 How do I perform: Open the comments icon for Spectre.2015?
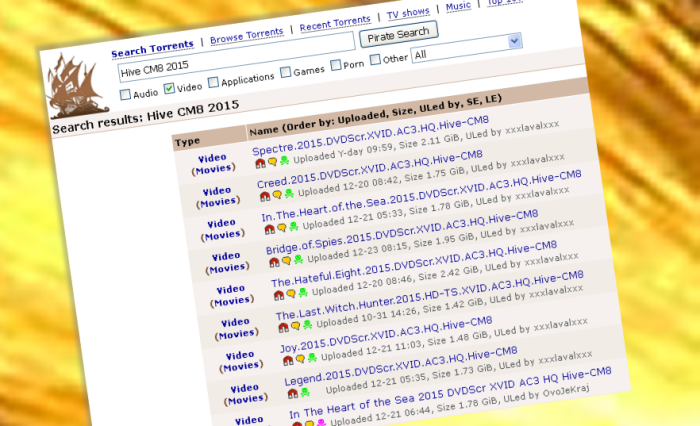click(x=272, y=162)
